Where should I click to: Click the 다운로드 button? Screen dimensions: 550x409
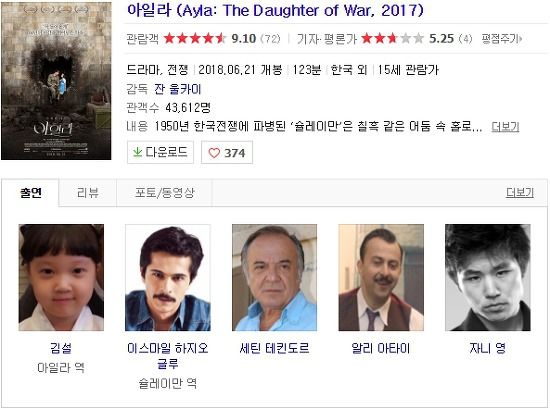point(160,152)
